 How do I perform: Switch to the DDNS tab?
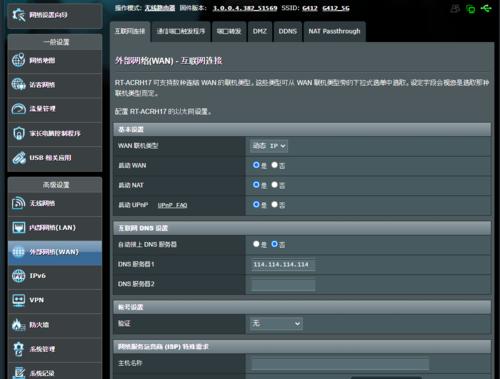[288, 31]
